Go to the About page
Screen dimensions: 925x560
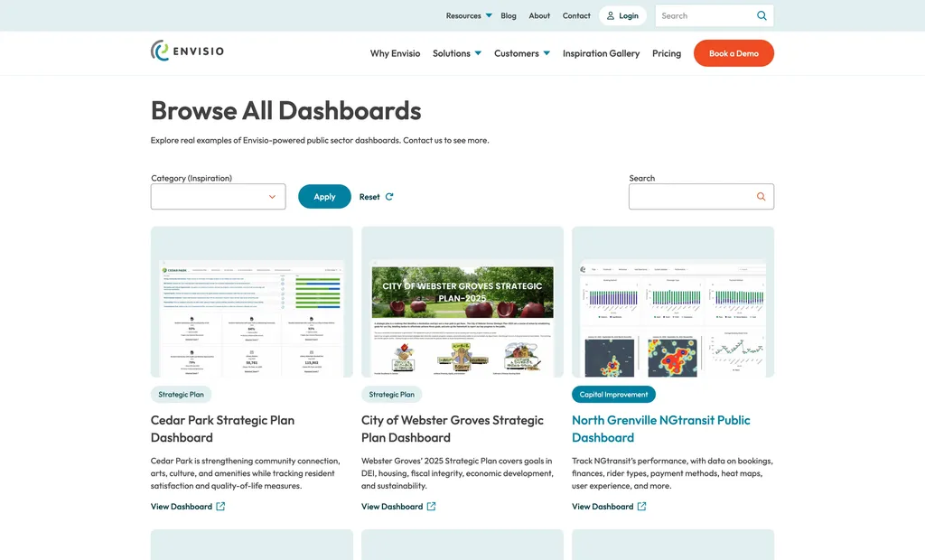[539, 16]
